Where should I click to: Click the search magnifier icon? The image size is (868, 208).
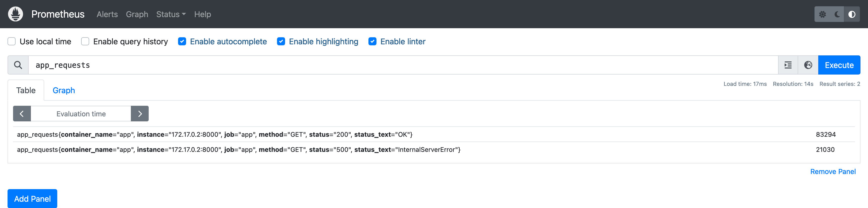(x=18, y=65)
